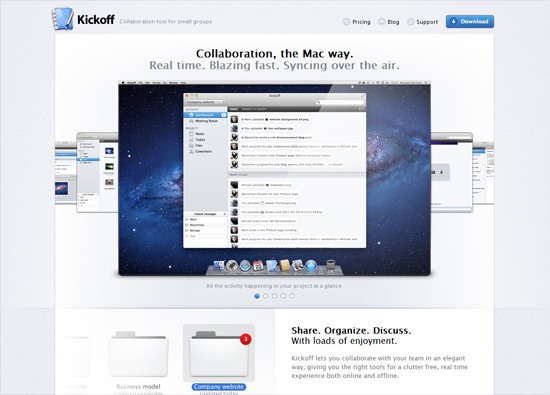The image size is (550, 395).
Task: Go to the Blog link
Action: pyautogui.click(x=389, y=22)
